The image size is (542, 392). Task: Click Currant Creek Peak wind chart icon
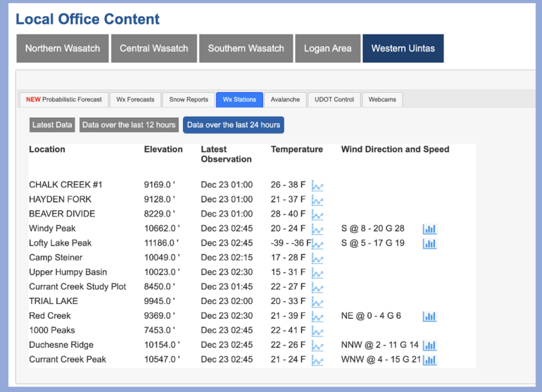tap(430, 360)
